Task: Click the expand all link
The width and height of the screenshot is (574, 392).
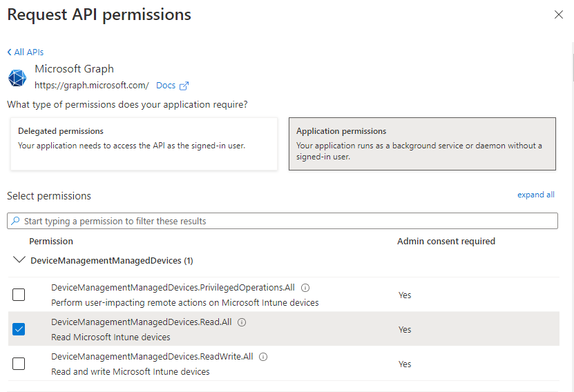Action: (535, 195)
